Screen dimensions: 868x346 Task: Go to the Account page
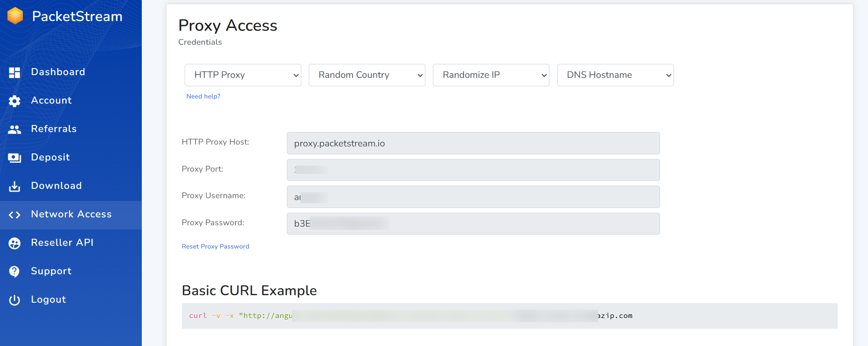[71, 101]
